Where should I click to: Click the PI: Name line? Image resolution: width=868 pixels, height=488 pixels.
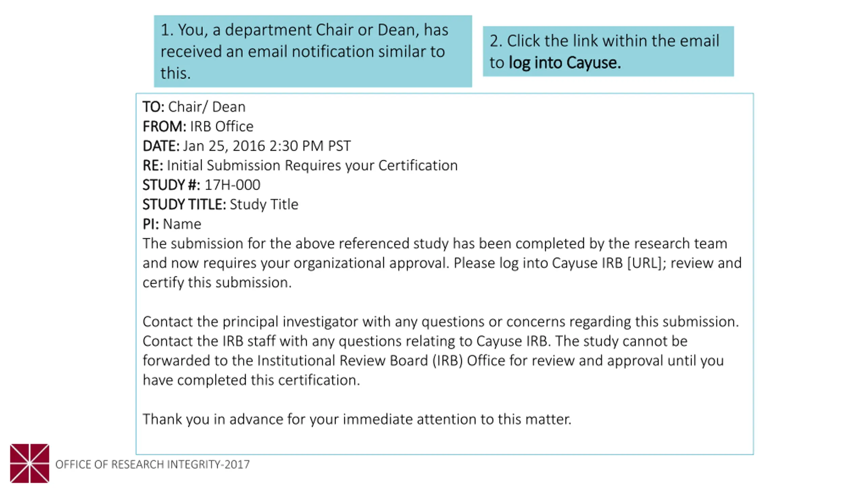(x=172, y=224)
